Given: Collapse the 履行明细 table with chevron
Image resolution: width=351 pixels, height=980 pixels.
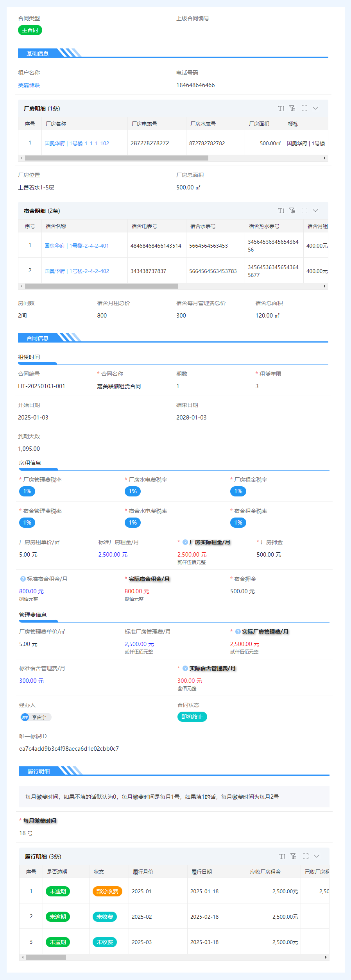Looking at the screenshot, I should click(x=317, y=856).
